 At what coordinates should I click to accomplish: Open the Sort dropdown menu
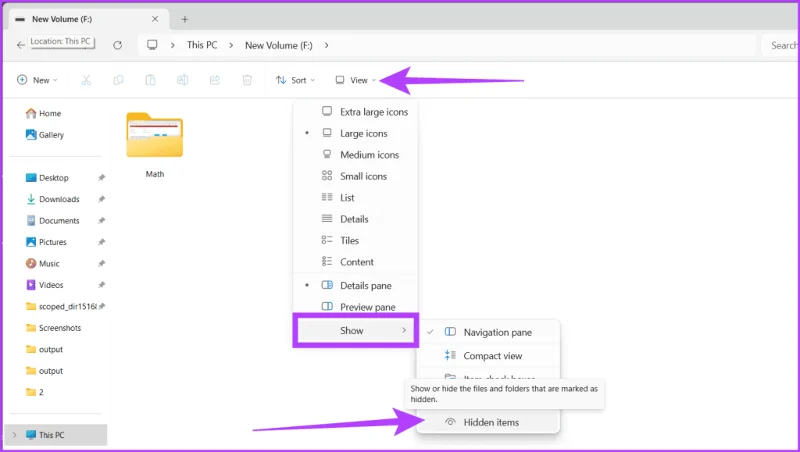295,80
